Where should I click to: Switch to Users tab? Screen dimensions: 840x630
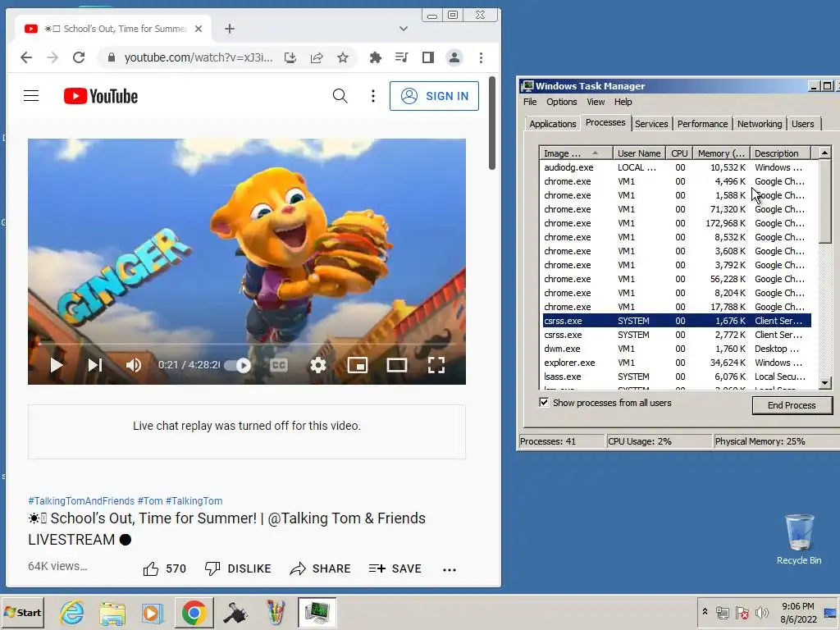point(802,124)
